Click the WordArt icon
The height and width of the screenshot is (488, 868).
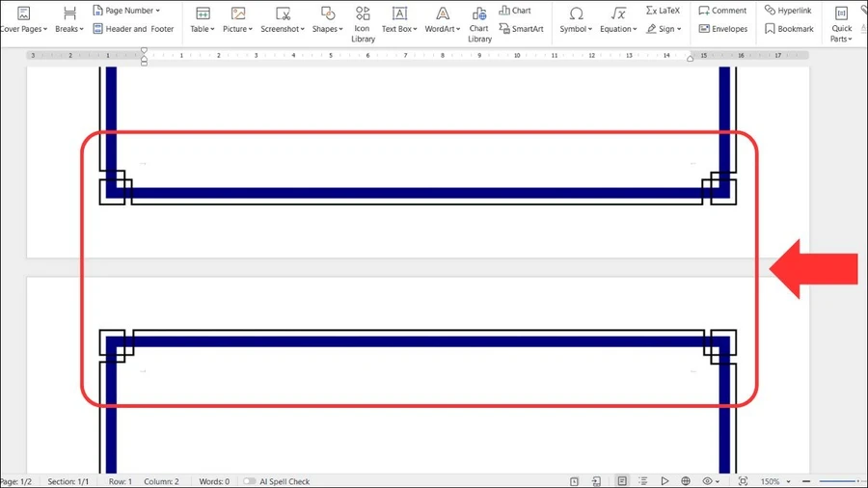click(443, 14)
